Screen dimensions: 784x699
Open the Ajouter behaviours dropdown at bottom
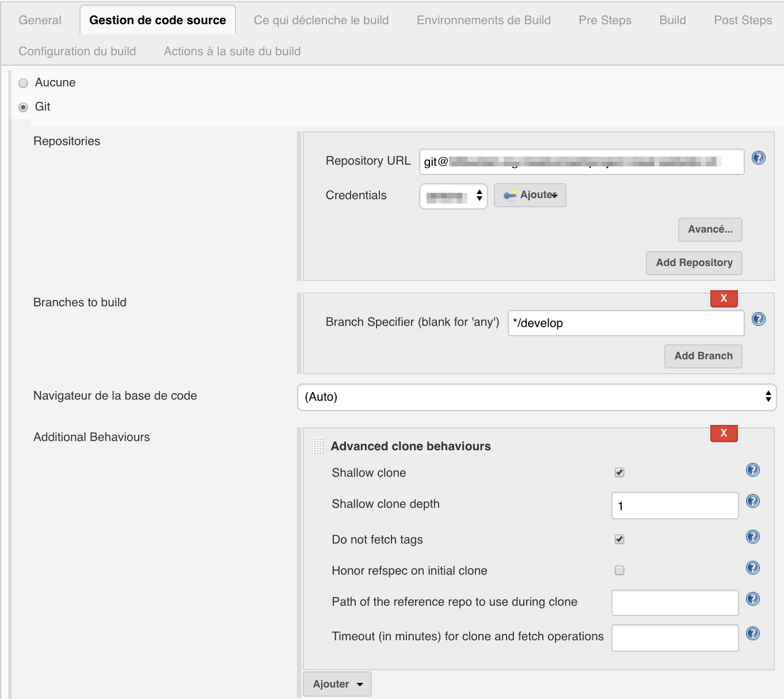click(x=337, y=684)
